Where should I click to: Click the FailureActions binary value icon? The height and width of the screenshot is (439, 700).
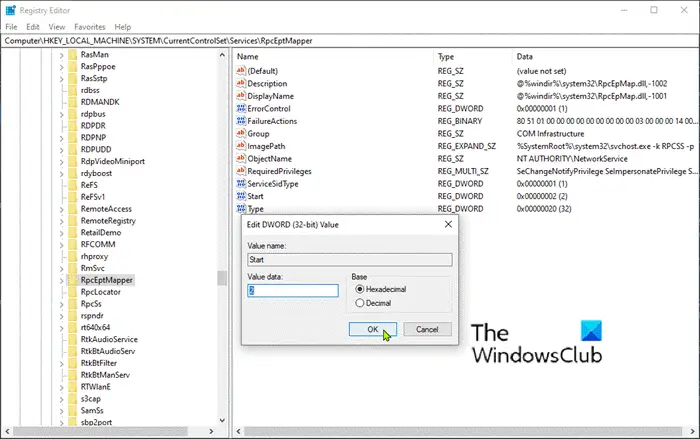click(241, 121)
